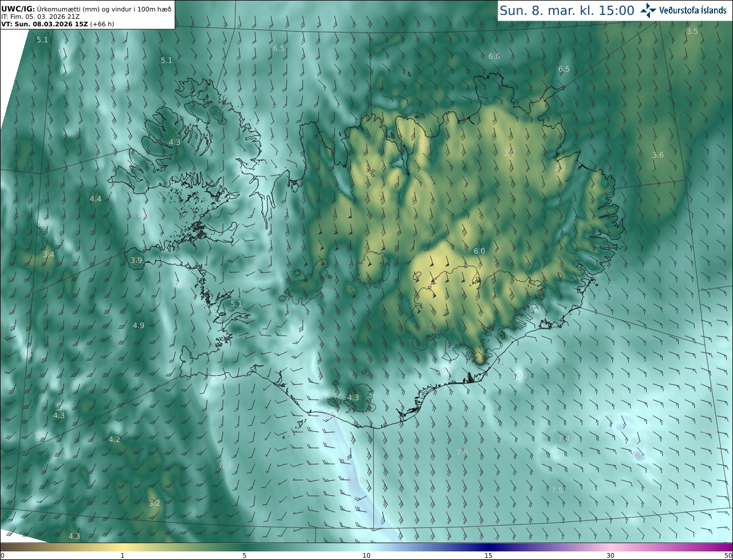Click the color scale tick label 1
Screen dimensions: 733x560
pos(123,555)
